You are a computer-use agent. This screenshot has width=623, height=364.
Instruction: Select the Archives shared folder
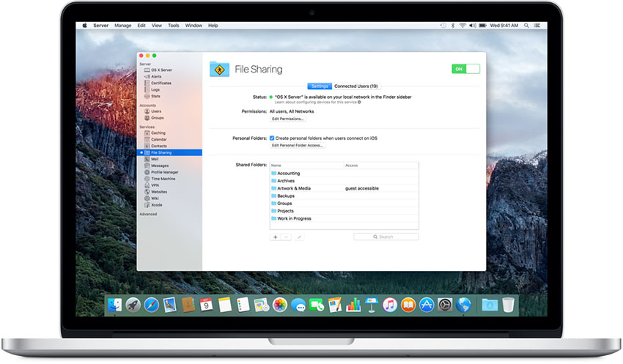pos(344,181)
